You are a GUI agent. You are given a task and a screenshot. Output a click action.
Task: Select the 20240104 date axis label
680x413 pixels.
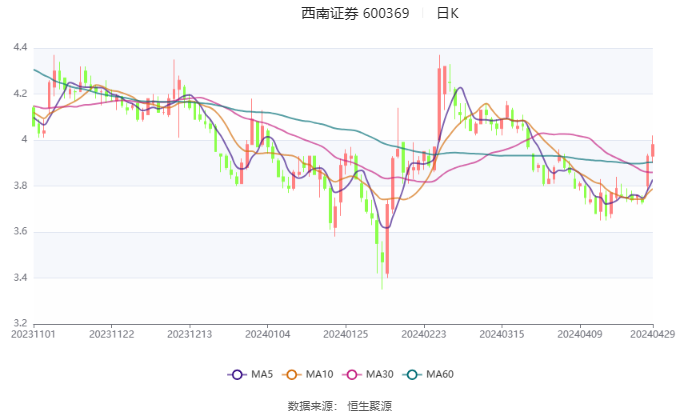click(x=268, y=334)
